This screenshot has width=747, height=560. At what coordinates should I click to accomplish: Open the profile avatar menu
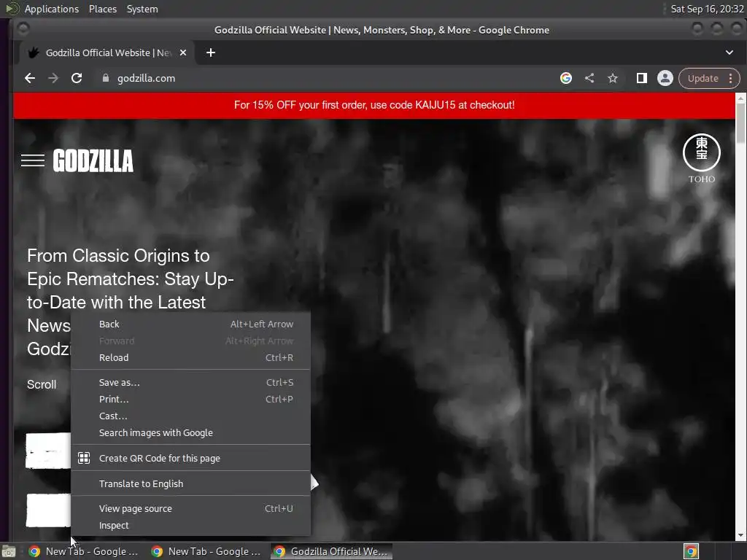(665, 78)
